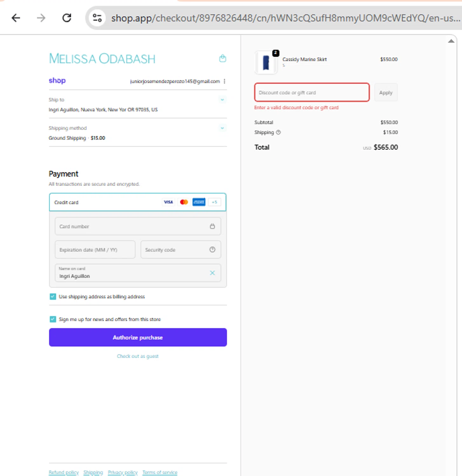Open Melissa Odabash store logo
Screen dimensions: 462x476
102,59
